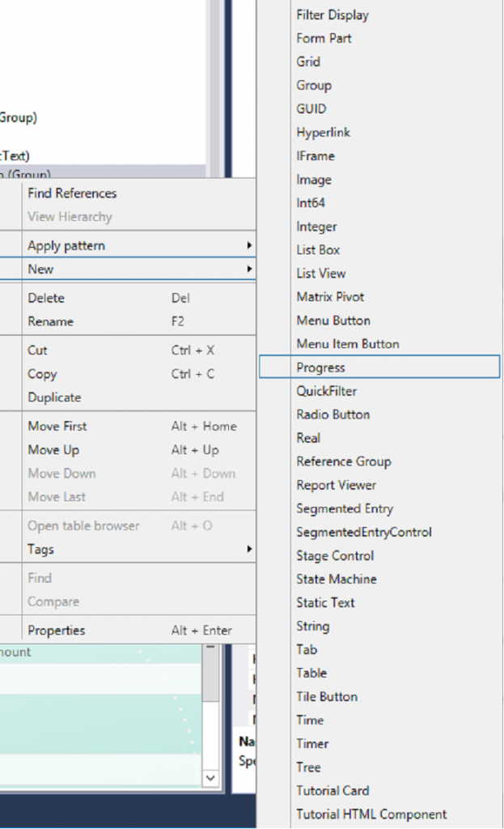Click Move Up in the context menu
The image size is (504, 829).
[x=53, y=450]
